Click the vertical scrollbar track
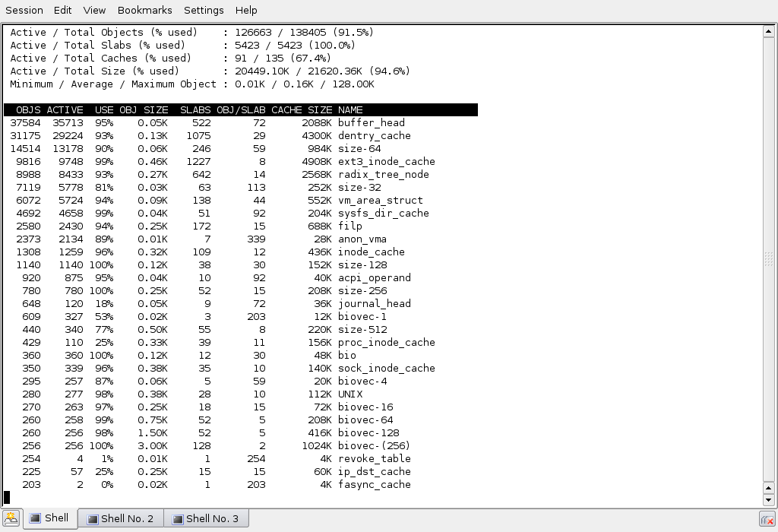This screenshot has width=778, height=532. [x=768, y=260]
